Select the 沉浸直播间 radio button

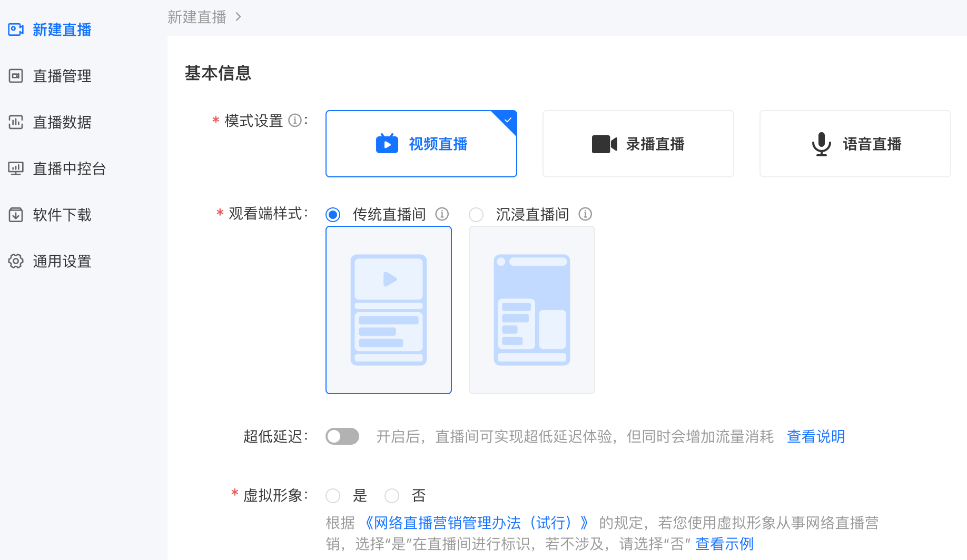click(x=476, y=215)
